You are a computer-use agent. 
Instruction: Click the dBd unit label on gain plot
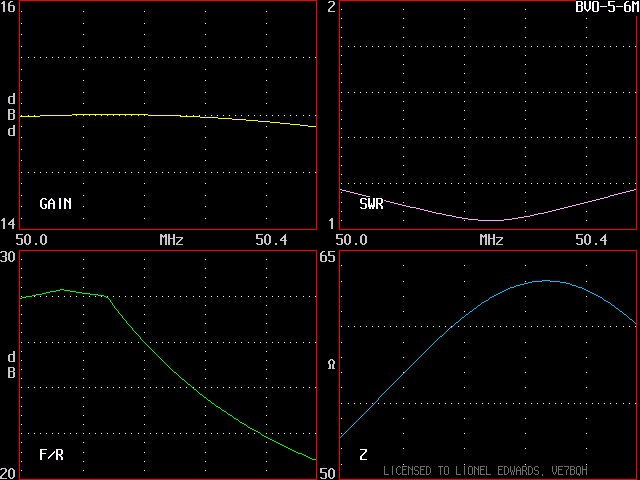point(11,115)
